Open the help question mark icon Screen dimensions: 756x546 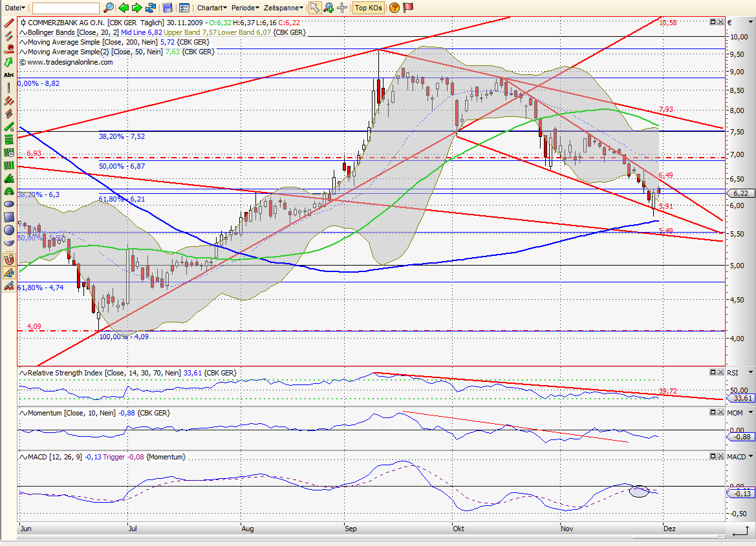tap(394, 8)
